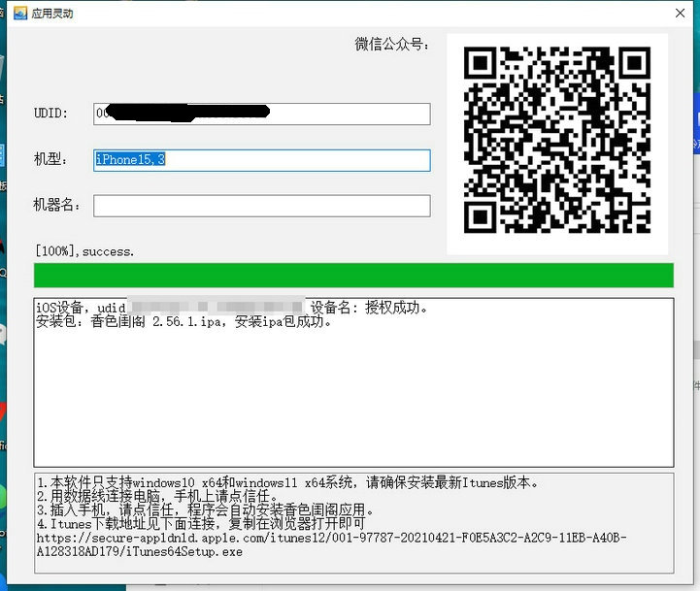Click the green installation progress bar
Viewport: 700px width, 591px height.
(353, 276)
